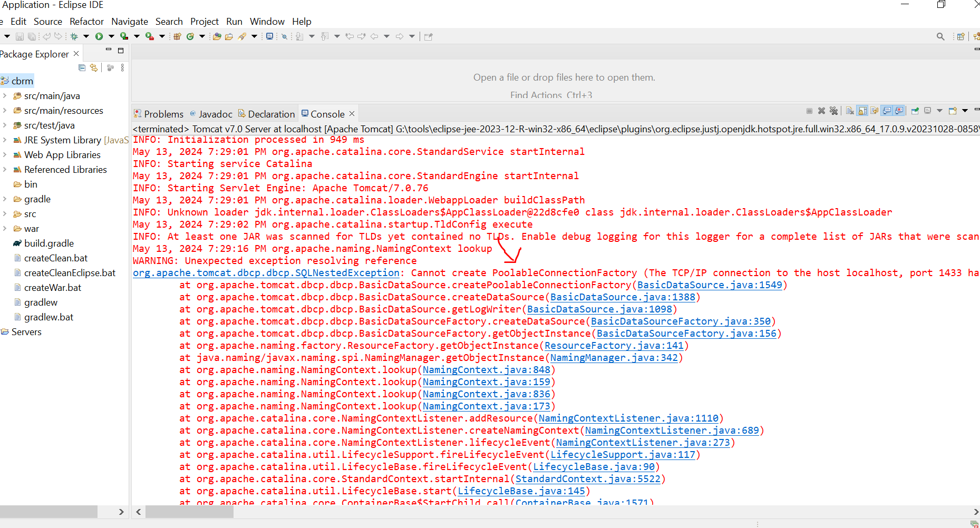
Task: Open ResourceFactory.java:141 link
Action: pyautogui.click(x=614, y=346)
